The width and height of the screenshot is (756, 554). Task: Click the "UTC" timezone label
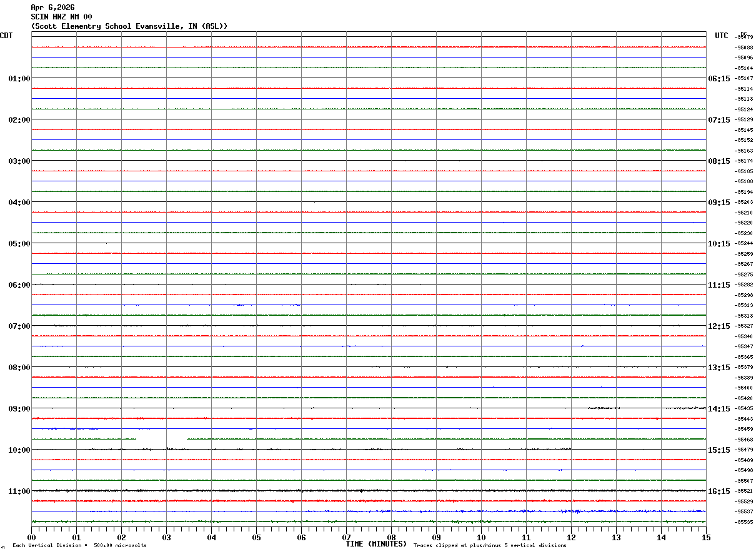722,36
